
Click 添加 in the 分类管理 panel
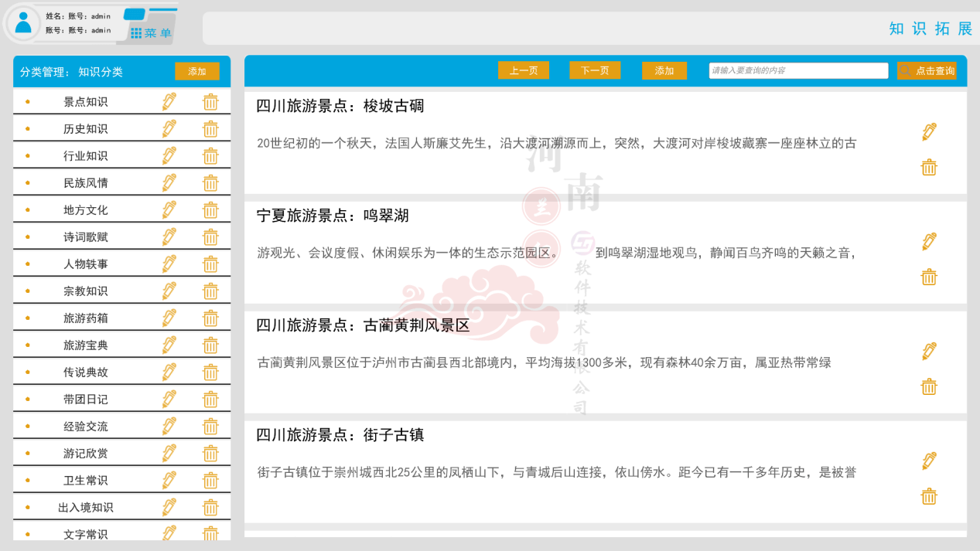[196, 70]
